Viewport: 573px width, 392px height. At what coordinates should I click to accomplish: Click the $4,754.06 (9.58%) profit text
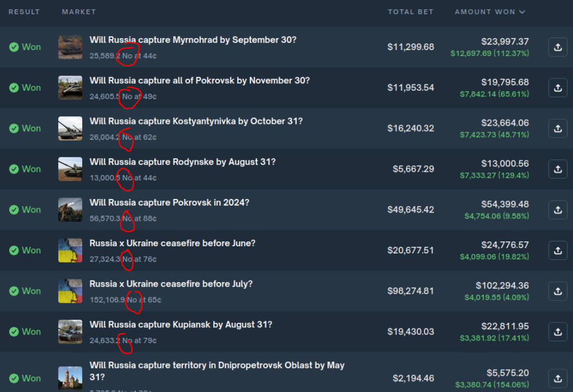tap(497, 216)
